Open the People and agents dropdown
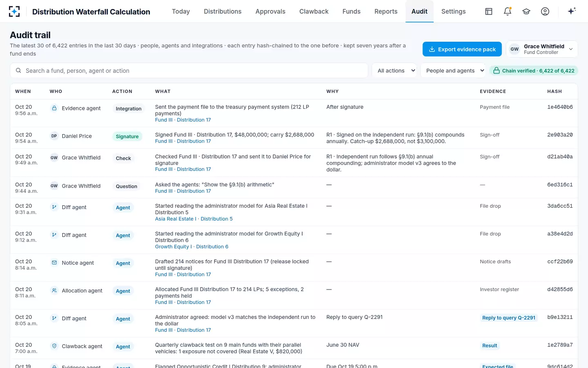The height and width of the screenshot is (368, 588). click(453, 71)
